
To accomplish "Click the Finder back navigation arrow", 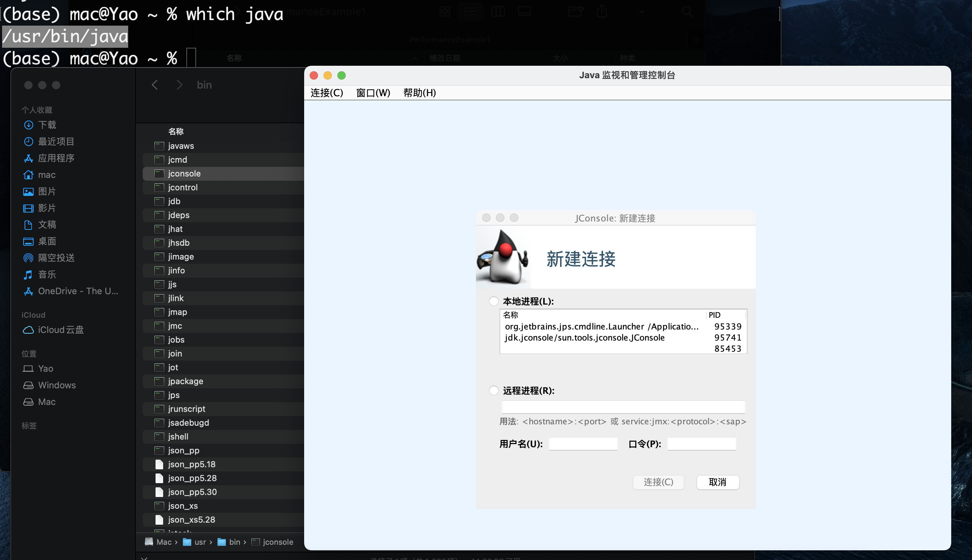I will (x=154, y=84).
